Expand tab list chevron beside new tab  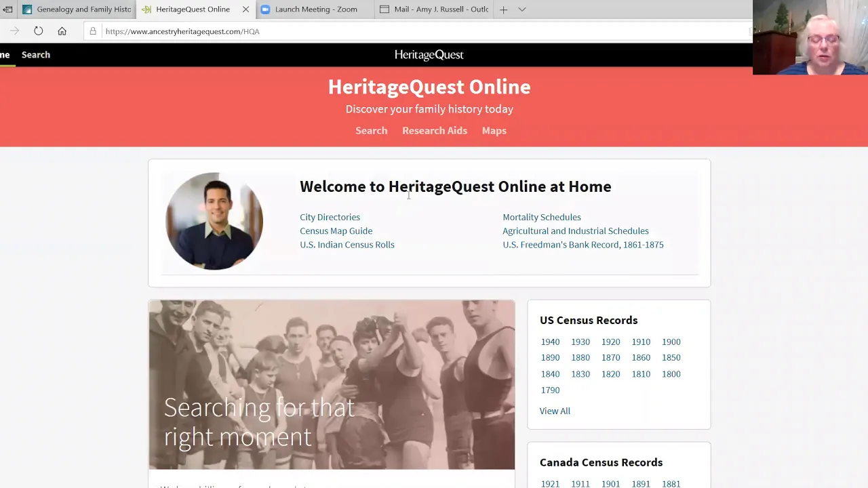(522, 9)
